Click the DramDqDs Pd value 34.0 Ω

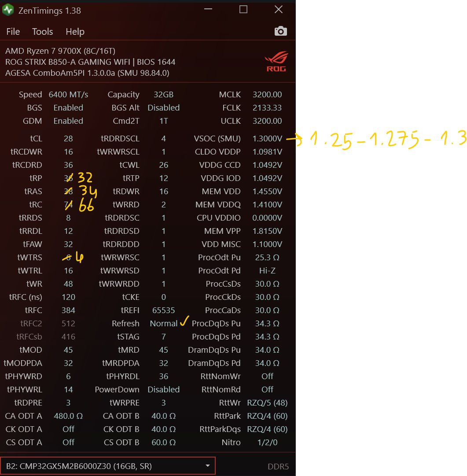click(267, 363)
